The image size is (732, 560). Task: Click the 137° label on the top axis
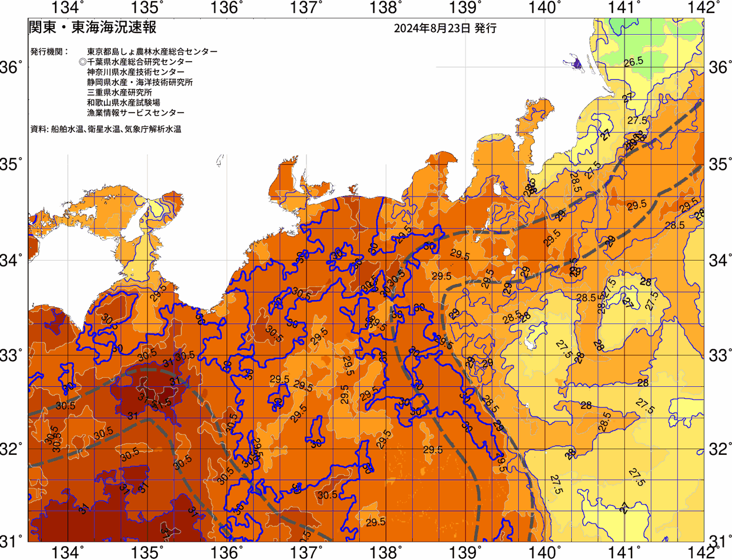pos(307,8)
